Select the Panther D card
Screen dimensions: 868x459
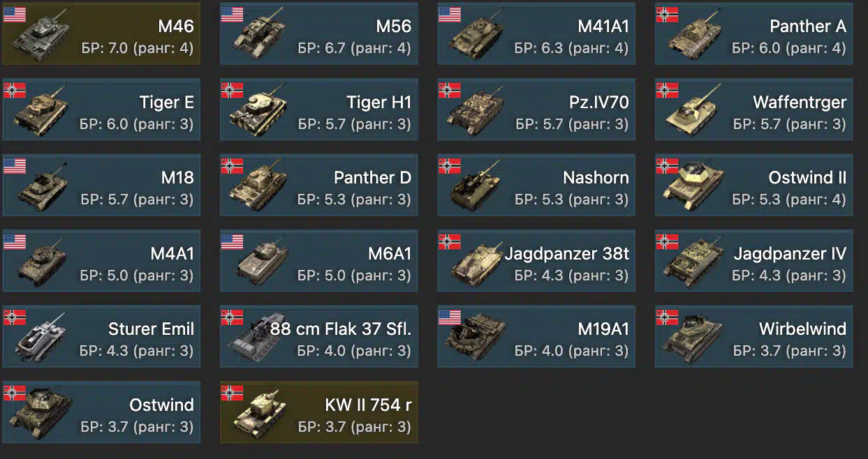point(318,185)
